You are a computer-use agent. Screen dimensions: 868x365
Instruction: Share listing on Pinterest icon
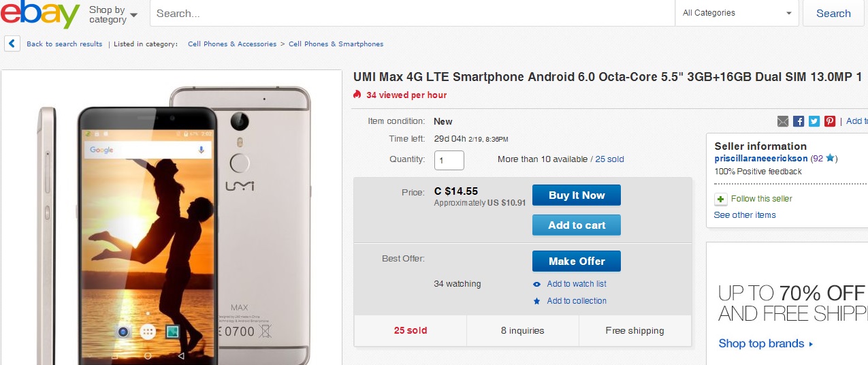coord(830,121)
